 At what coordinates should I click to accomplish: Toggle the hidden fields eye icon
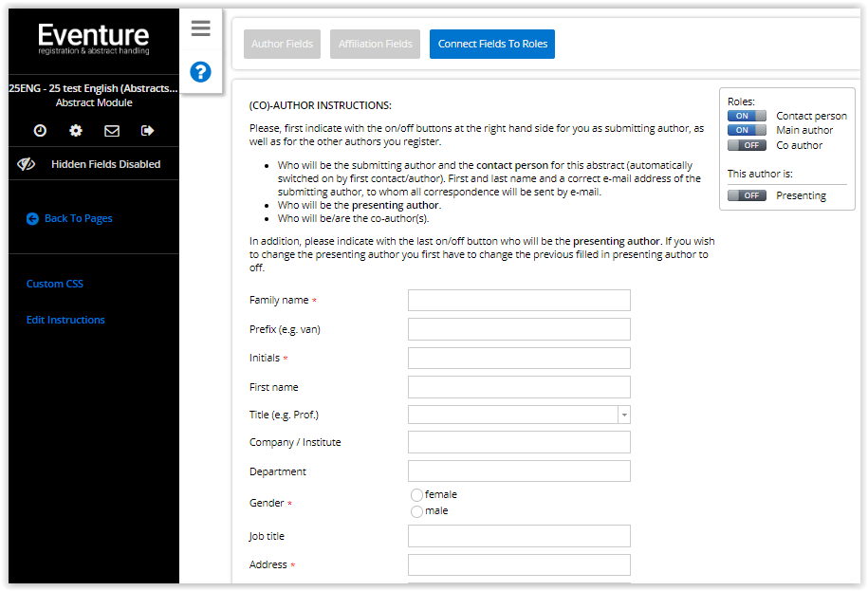[26, 164]
